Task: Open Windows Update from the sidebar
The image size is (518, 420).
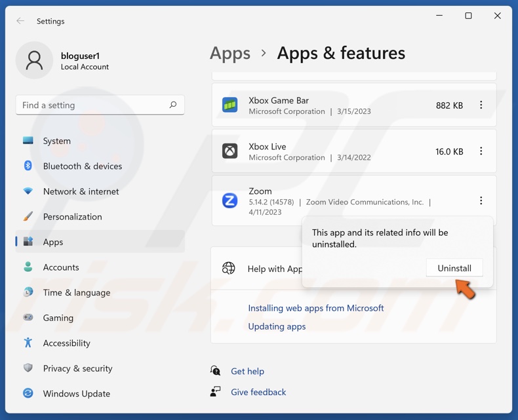Action: [x=76, y=394]
